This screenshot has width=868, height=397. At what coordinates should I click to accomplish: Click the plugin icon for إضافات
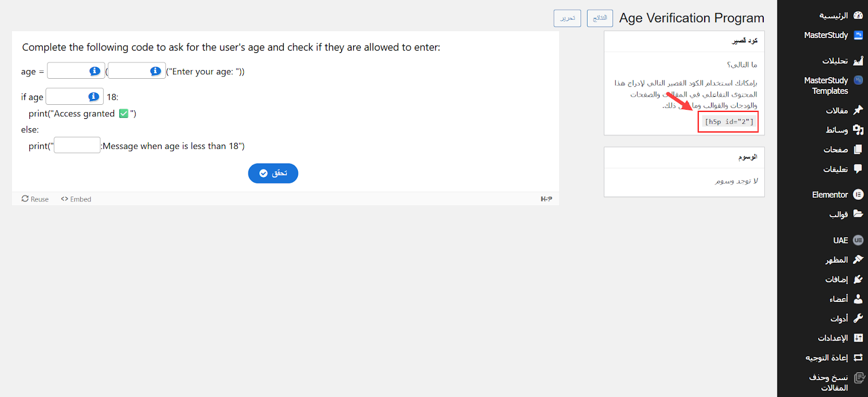click(x=858, y=279)
